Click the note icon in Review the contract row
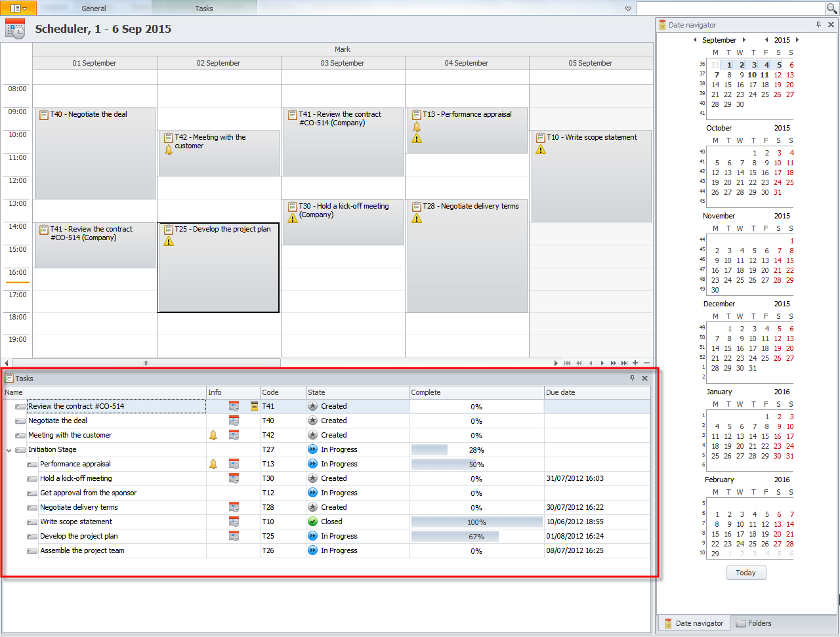Viewport: 840px width, 637px height. (254, 407)
